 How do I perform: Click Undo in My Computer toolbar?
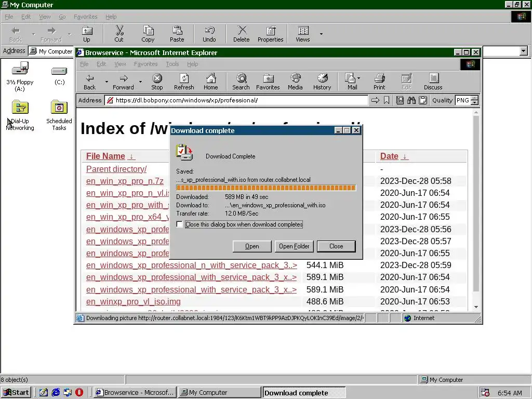pyautogui.click(x=209, y=34)
